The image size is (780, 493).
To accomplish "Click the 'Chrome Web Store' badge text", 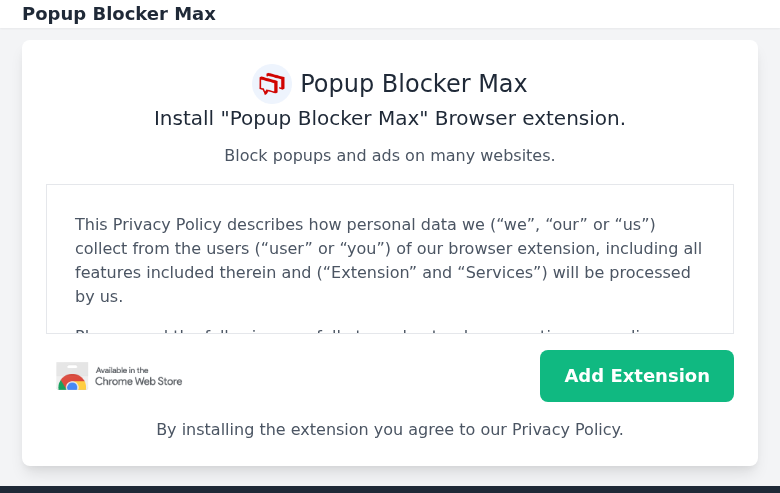I will coord(138,382).
